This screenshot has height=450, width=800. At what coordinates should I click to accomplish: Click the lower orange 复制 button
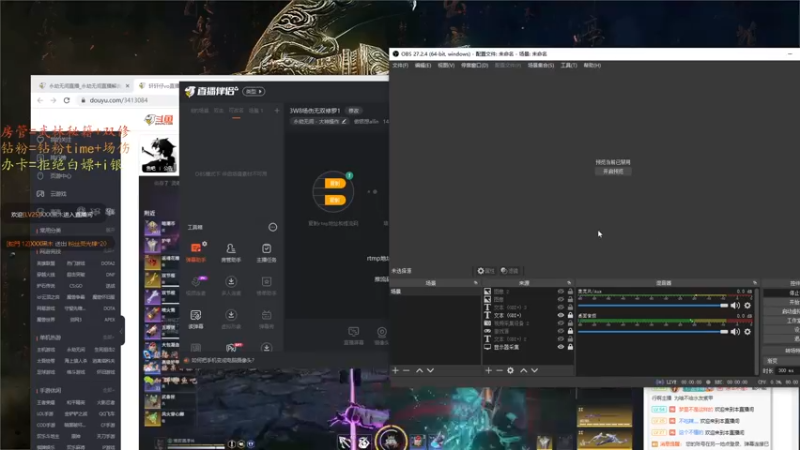[335, 200]
